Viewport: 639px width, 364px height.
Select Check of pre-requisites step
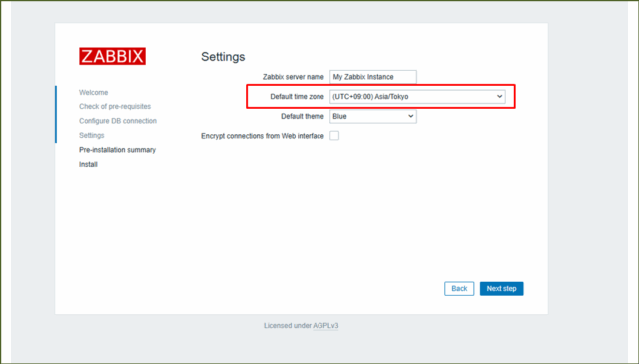point(115,107)
